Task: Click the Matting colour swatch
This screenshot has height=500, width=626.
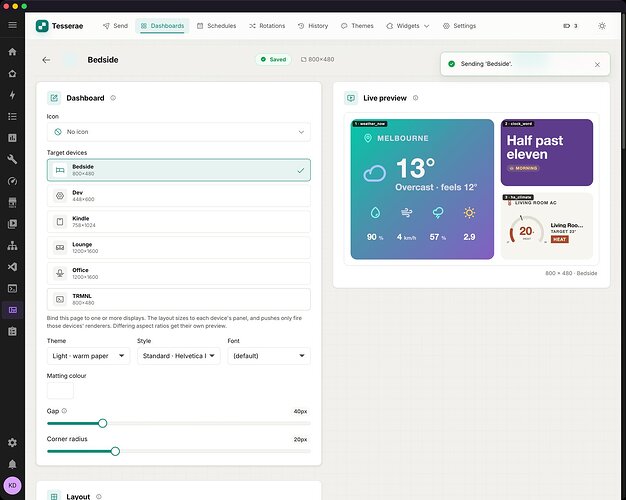Action: click(60, 391)
